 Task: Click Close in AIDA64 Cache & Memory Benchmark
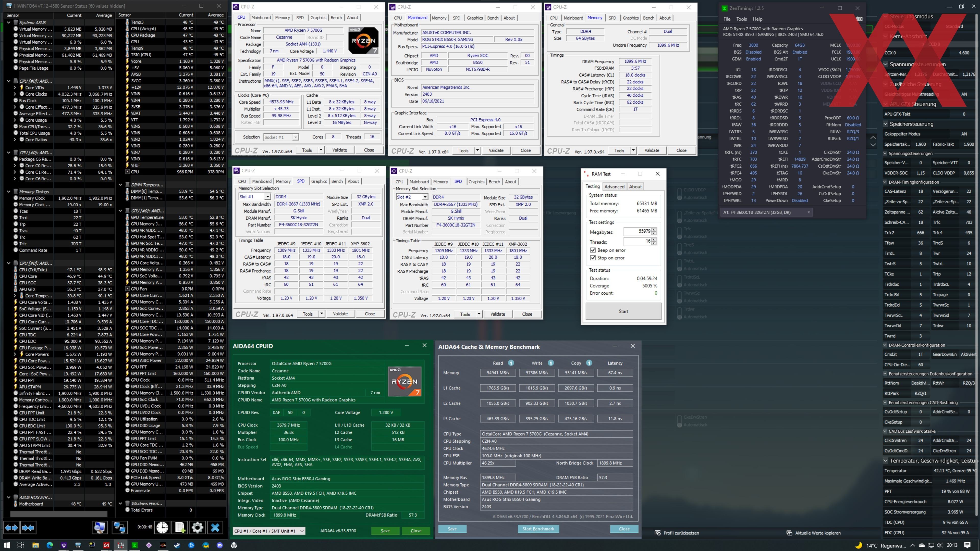tap(624, 529)
